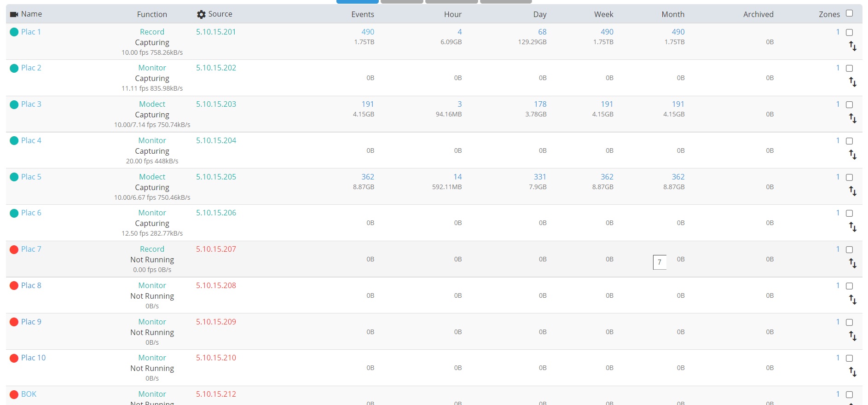Image resolution: width=868 pixels, height=405 pixels.
Task: Open Plac 1 daily events count 68
Action: coord(542,32)
